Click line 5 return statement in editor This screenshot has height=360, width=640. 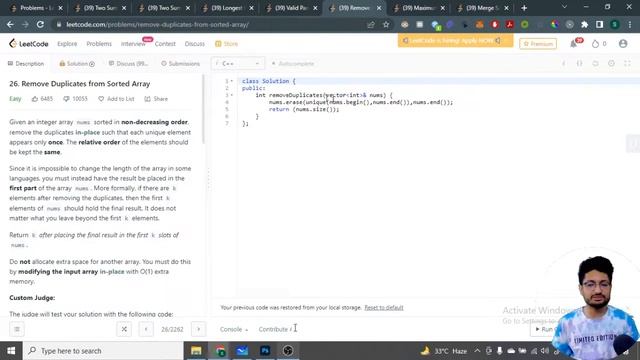(304, 109)
